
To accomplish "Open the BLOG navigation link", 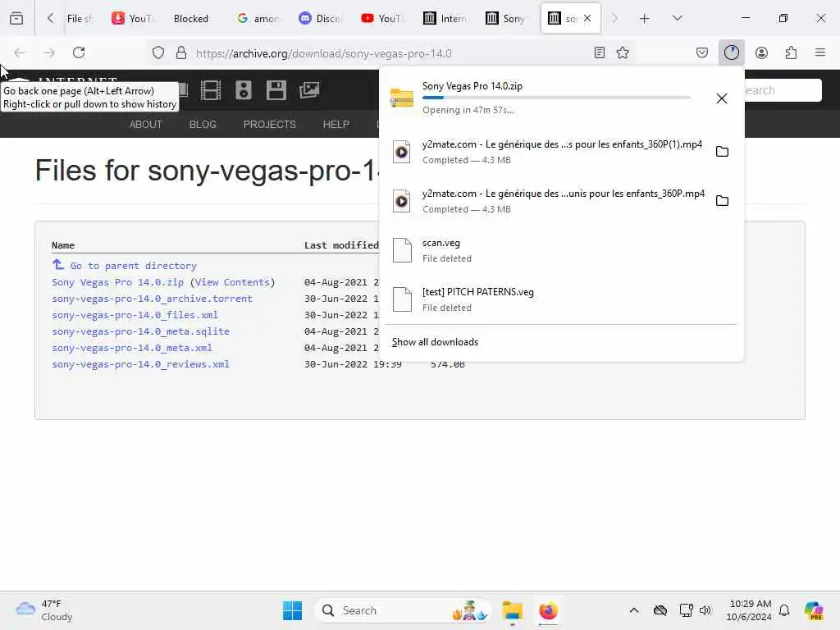I will [x=203, y=125].
